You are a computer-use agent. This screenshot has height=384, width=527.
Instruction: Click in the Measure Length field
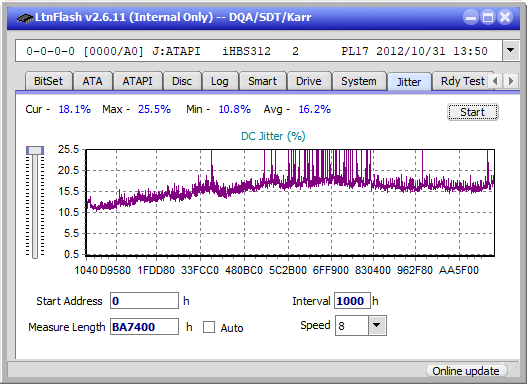tap(144, 327)
